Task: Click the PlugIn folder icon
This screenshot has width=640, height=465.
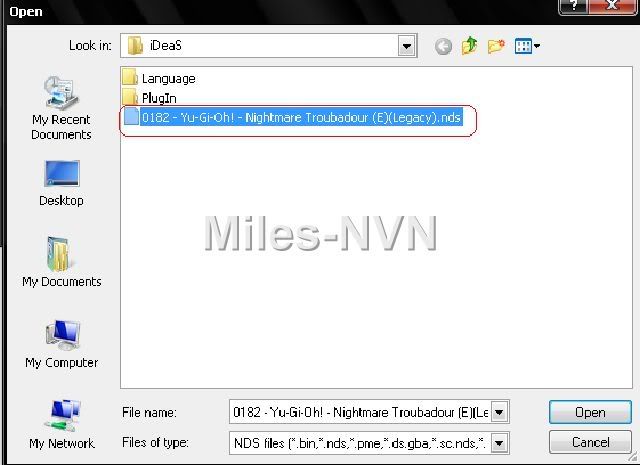Action: click(x=130, y=97)
